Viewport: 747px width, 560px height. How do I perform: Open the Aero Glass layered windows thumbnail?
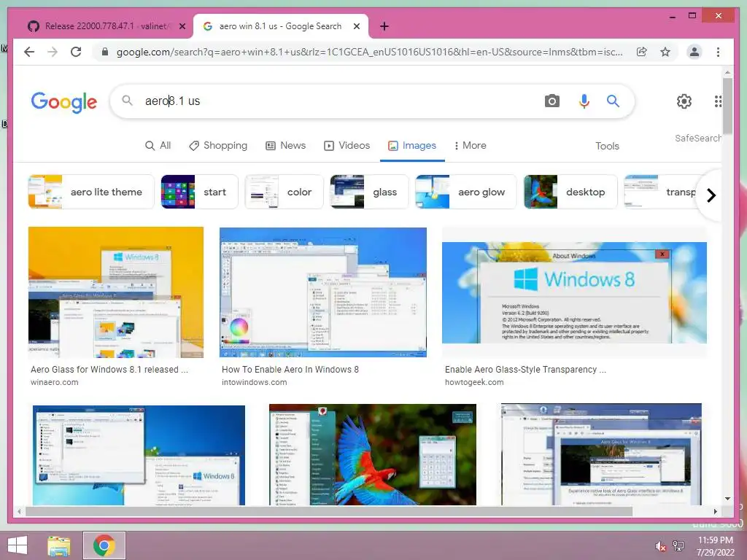601,454
